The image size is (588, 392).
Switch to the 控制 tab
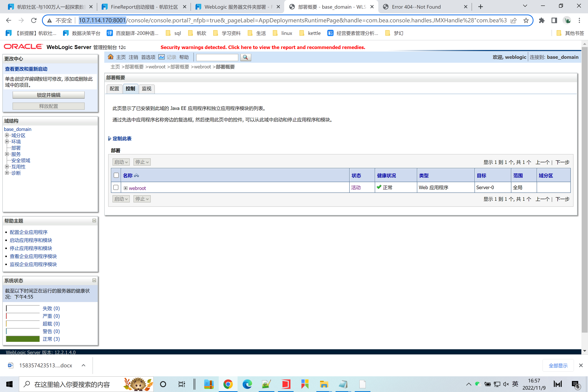131,89
